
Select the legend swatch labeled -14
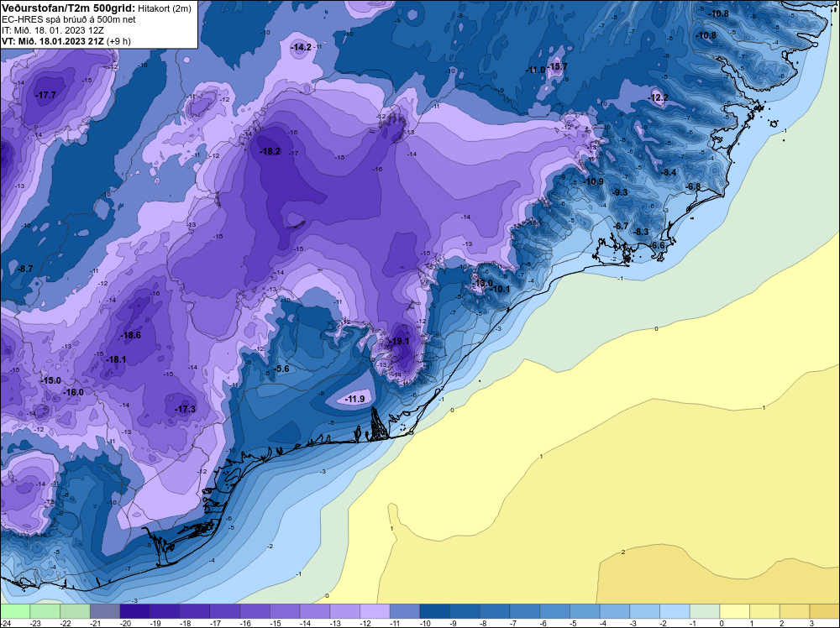click(315, 611)
